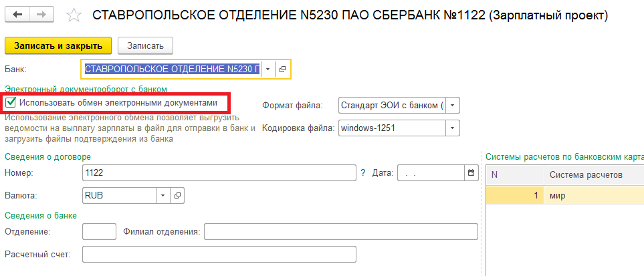Click the forward navigation arrow

(x=41, y=15)
